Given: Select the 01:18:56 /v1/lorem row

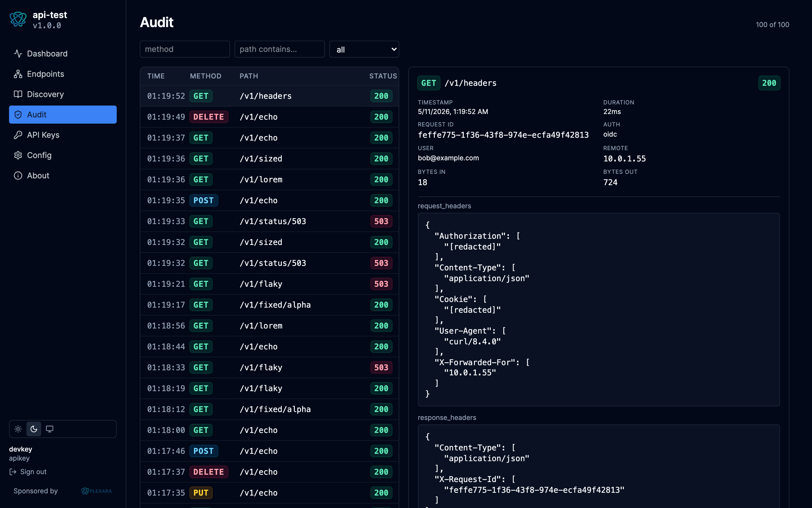Looking at the screenshot, I should (270, 326).
